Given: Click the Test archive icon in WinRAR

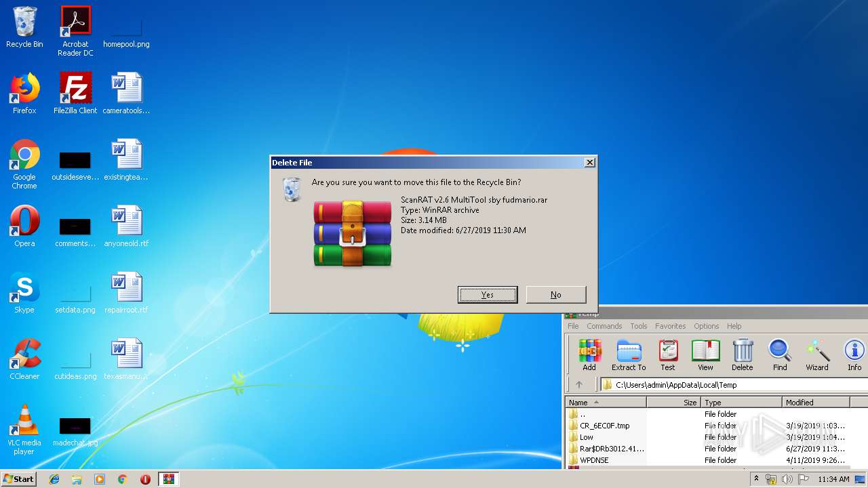Looking at the screenshot, I should (668, 355).
